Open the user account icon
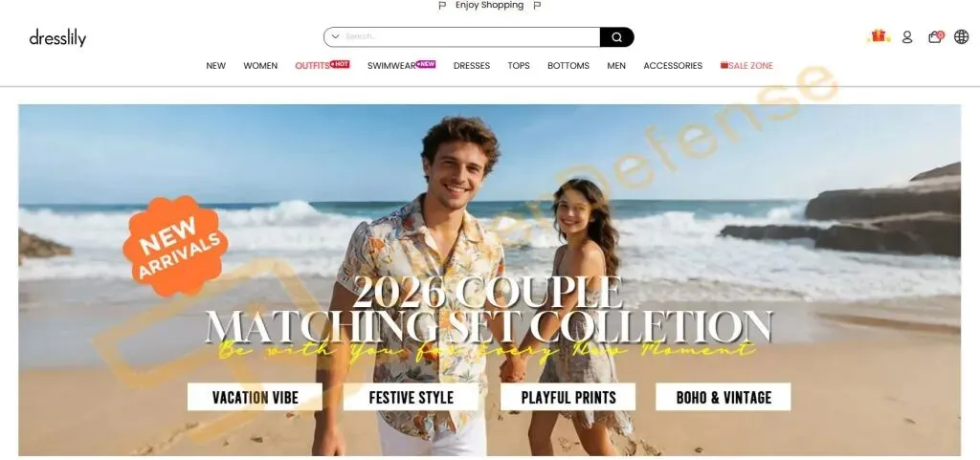Image resolution: width=980 pixels, height=460 pixels. [907, 37]
